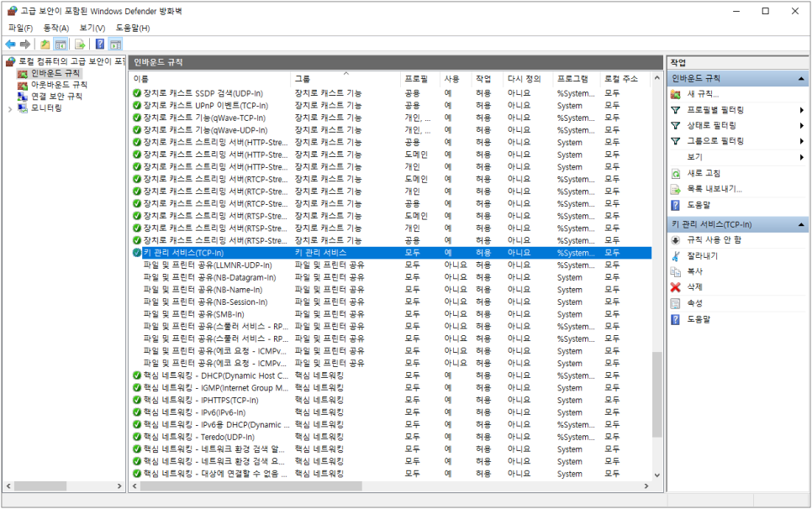Click 도움말 under the 인바운드 규칙 actions section

click(x=699, y=205)
